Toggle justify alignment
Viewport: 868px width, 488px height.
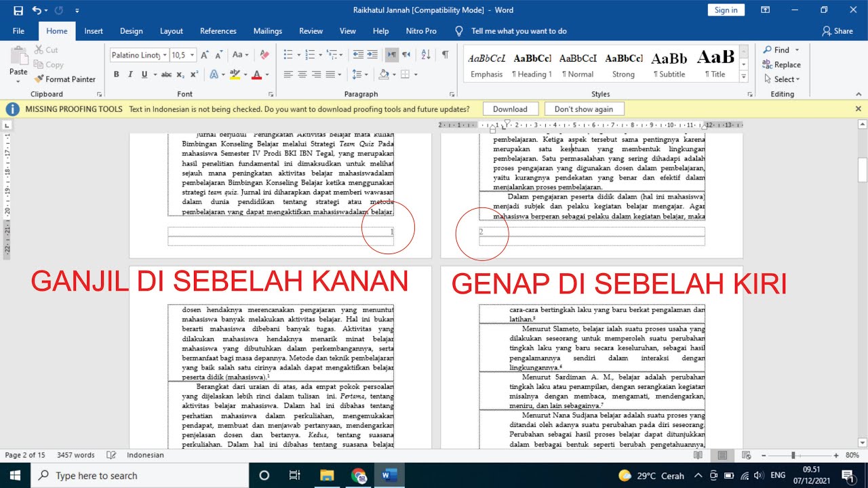coord(331,75)
